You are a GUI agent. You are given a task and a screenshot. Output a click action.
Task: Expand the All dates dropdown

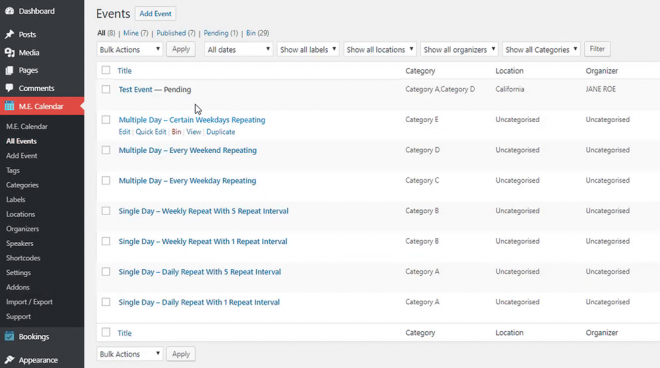[x=239, y=49]
